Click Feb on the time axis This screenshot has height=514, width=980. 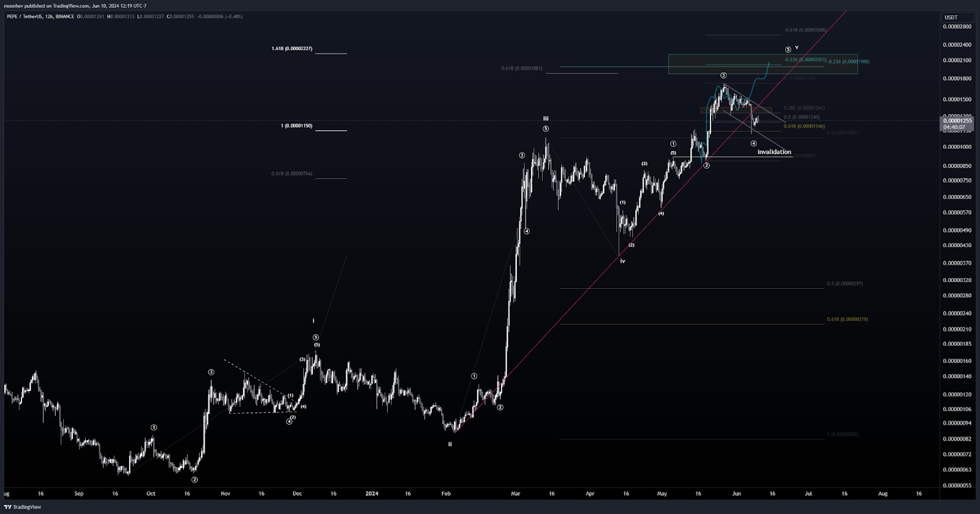[x=446, y=493]
